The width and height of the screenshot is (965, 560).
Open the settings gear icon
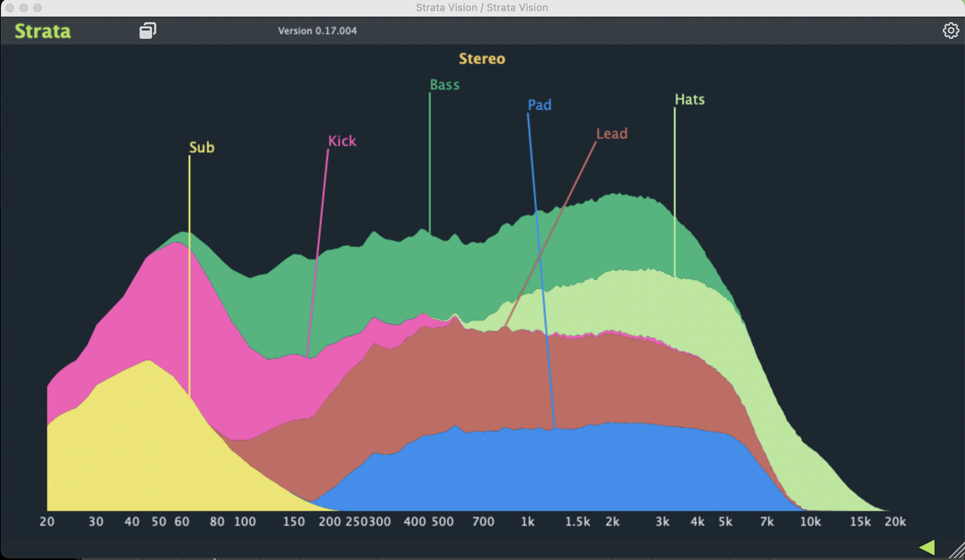click(x=951, y=30)
